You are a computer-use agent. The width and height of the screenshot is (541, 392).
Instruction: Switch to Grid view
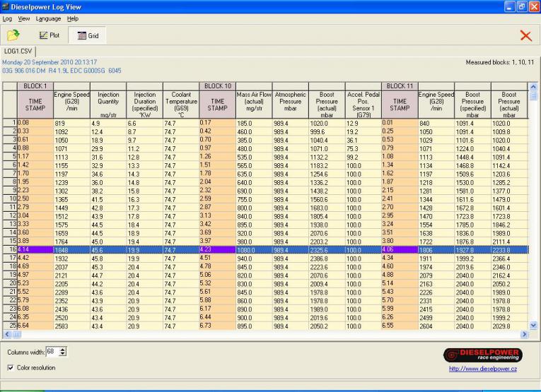[x=88, y=35]
